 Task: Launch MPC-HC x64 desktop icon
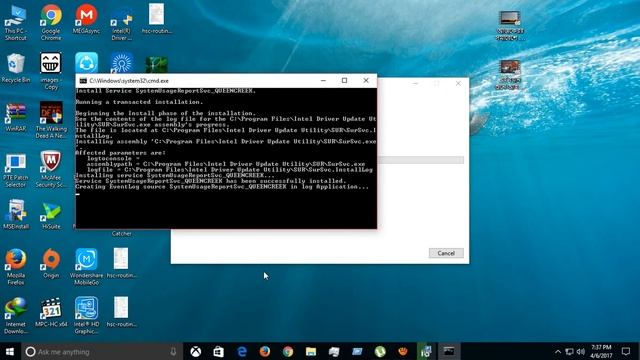click(x=51, y=313)
